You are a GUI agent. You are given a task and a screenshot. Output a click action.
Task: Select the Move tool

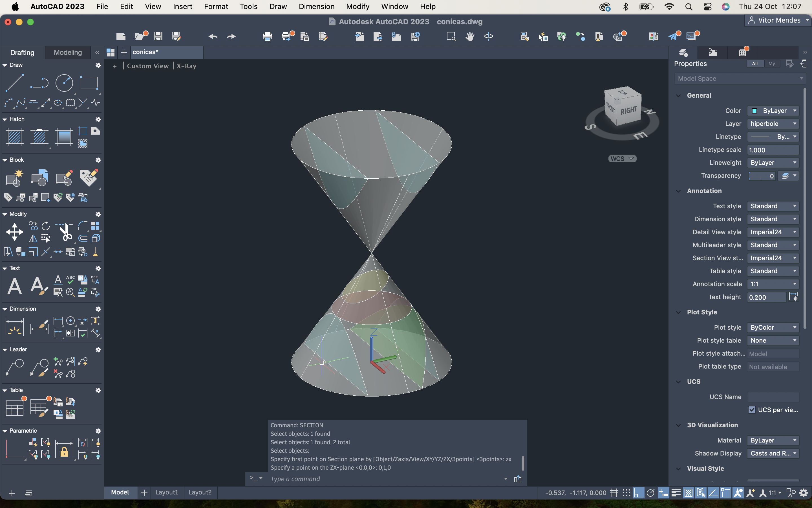click(14, 232)
